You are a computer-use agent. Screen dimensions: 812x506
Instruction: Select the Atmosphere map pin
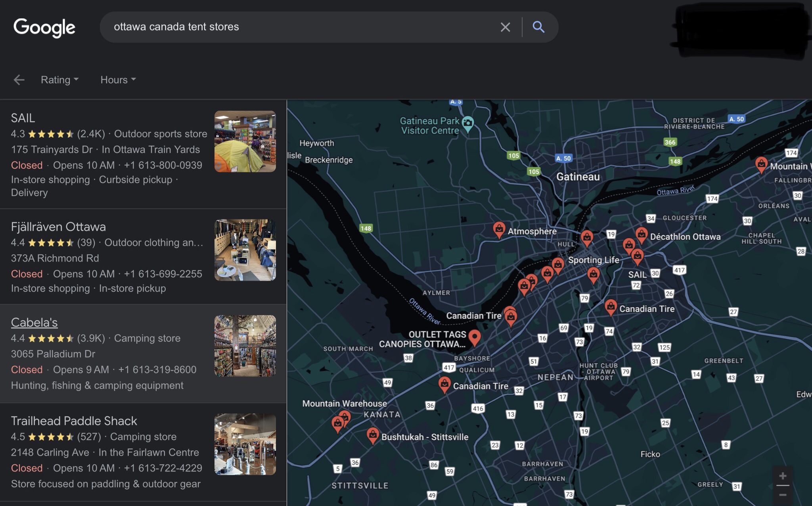499,230
